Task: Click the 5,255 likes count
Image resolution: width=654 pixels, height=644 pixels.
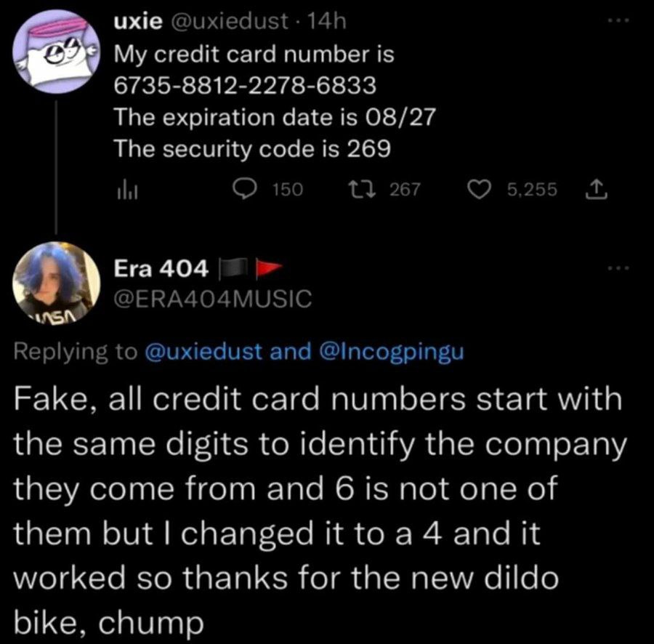Action: pyautogui.click(x=532, y=190)
